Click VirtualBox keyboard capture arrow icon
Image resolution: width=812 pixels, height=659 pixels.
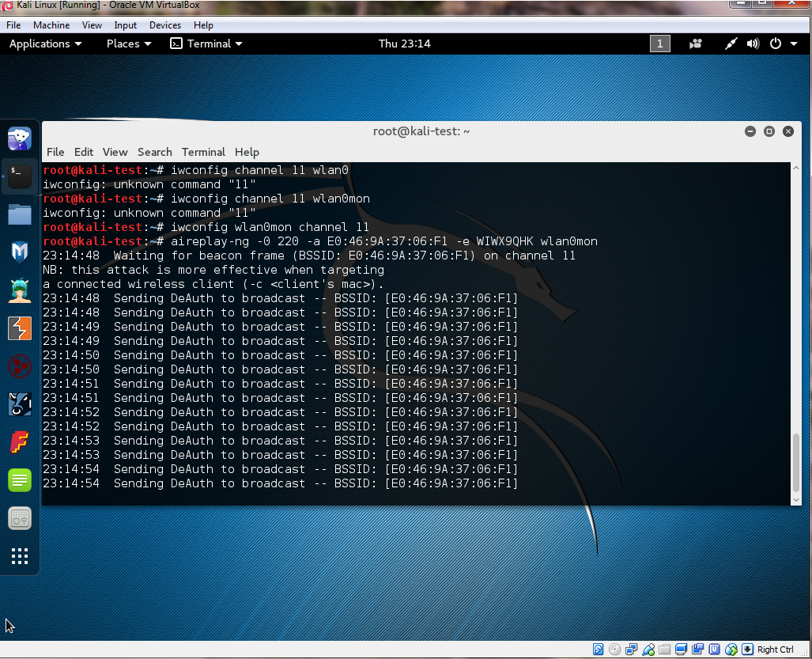[747, 650]
